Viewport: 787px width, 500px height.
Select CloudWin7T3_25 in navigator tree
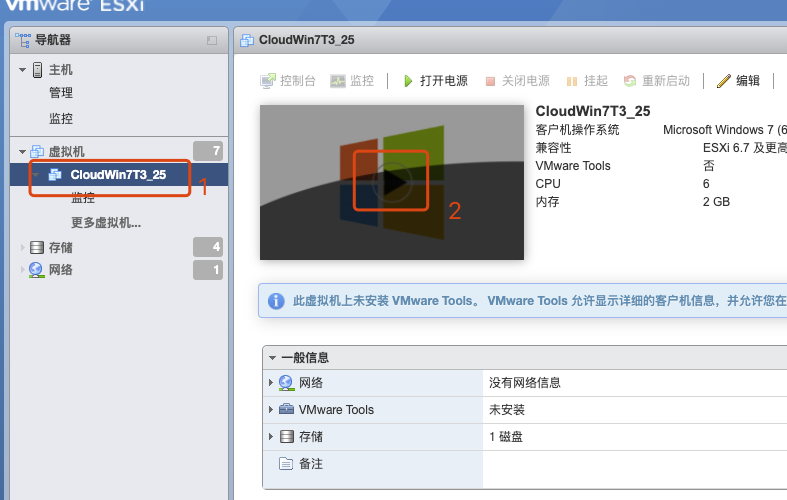(119, 175)
